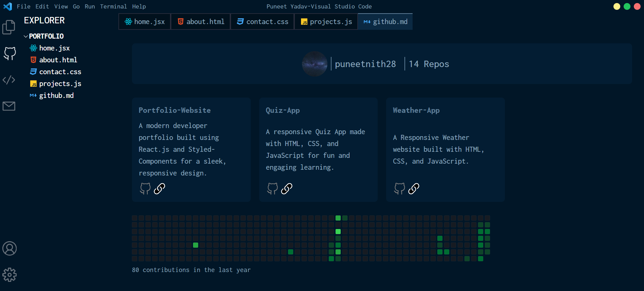This screenshot has width=644, height=291.
Task: Open the Edit menu
Action: (x=42, y=6)
